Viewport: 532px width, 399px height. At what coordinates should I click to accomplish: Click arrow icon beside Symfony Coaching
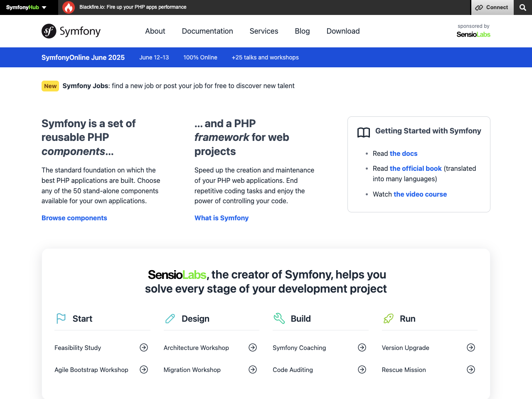tap(362, 347)
